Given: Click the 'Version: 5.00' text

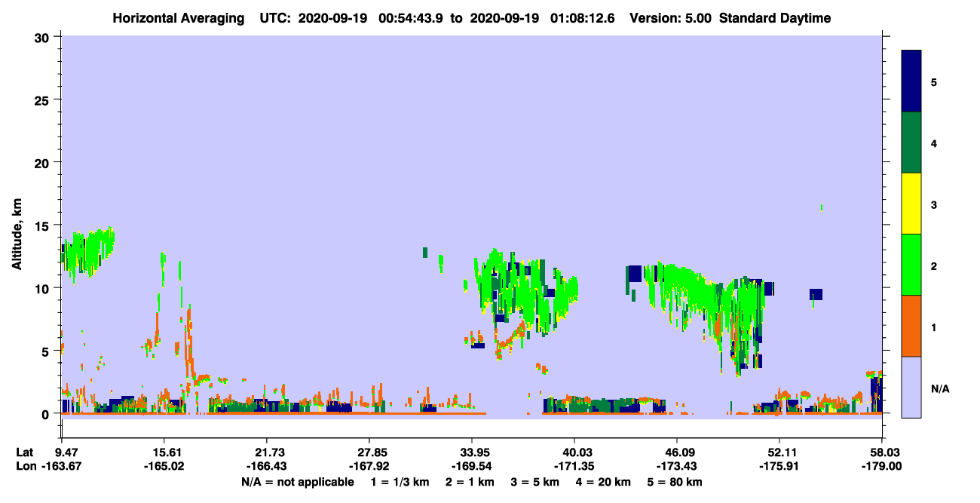Looking at the screenshot, I should (669, 18).
